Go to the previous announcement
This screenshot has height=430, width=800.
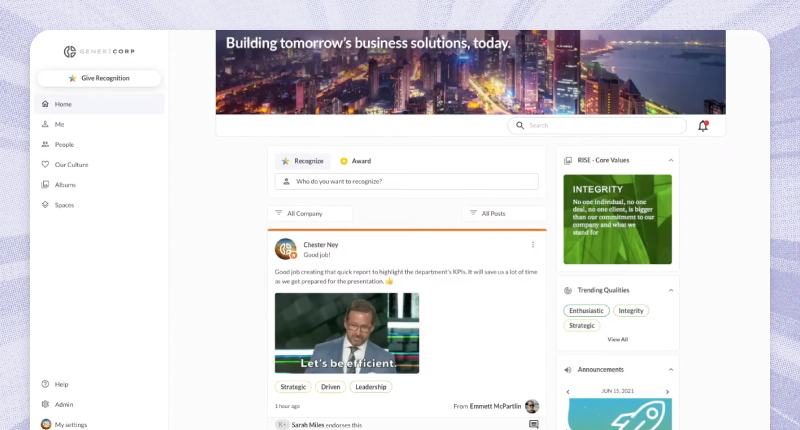click(x=568, y=392)
